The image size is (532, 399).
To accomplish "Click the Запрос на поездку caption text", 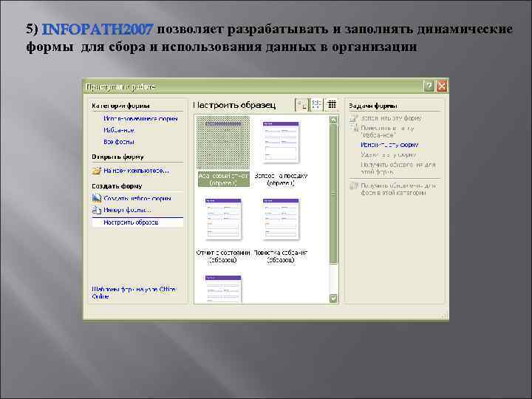I will click(281, 180).
